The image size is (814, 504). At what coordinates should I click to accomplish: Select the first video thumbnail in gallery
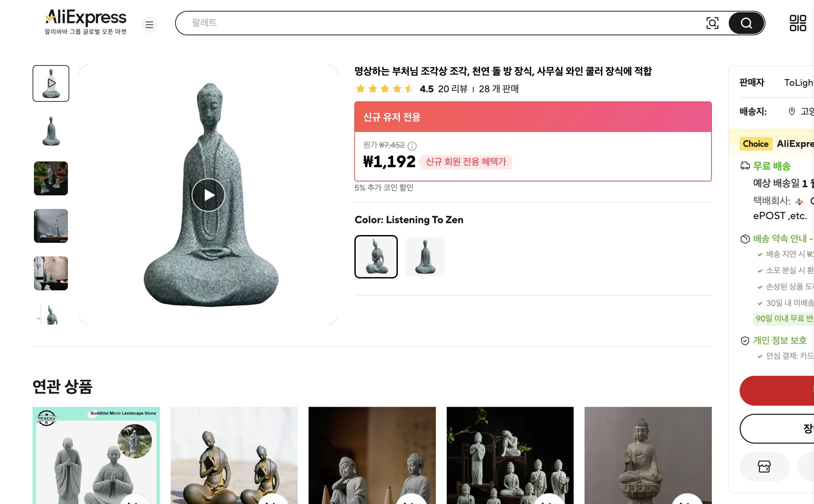(x=51, y=83)
